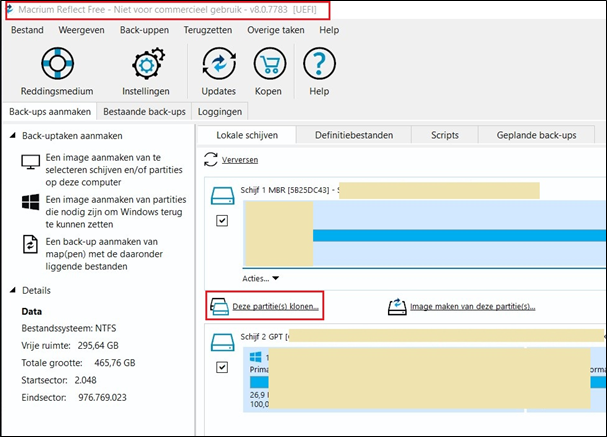This screenshot has height=437, width=607.
Task: Switch to the Geplande back-ups tab
Action: coord(536,135)
